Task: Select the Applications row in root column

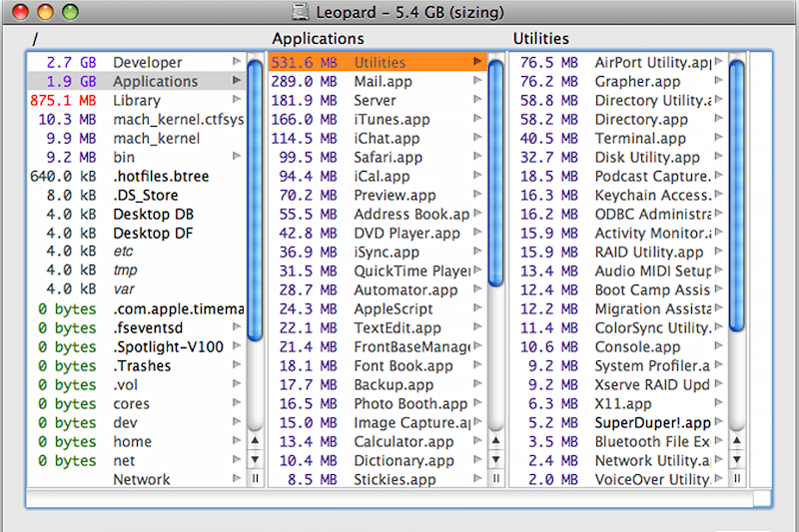Action: [x=137, y=81]
